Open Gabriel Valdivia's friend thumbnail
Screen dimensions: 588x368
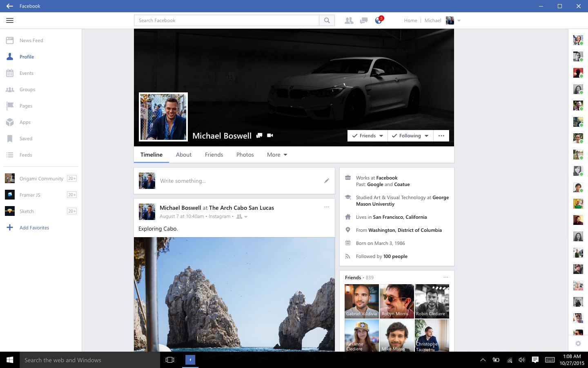point(361,301)
